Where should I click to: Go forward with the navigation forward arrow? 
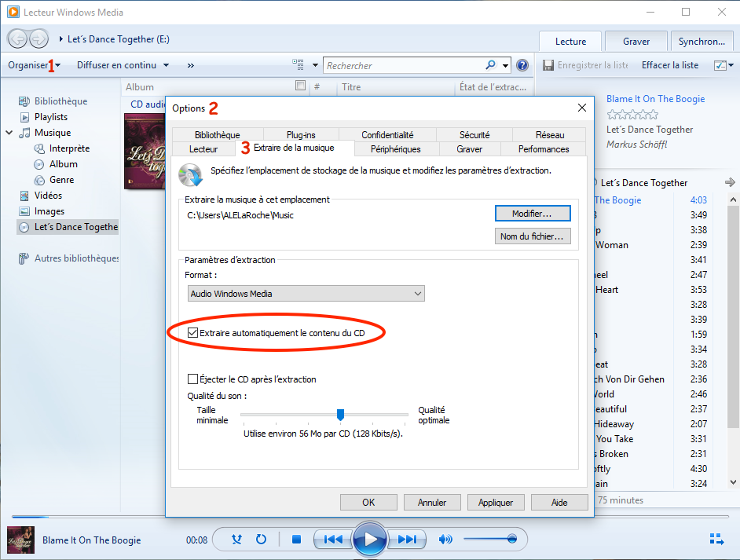38,38
